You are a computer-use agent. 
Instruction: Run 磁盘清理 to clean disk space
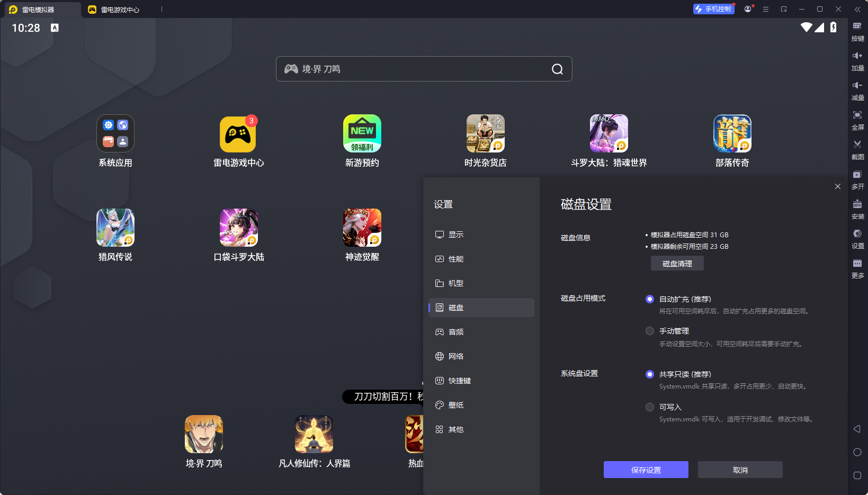pyautogui.click(x=677, y=263)
